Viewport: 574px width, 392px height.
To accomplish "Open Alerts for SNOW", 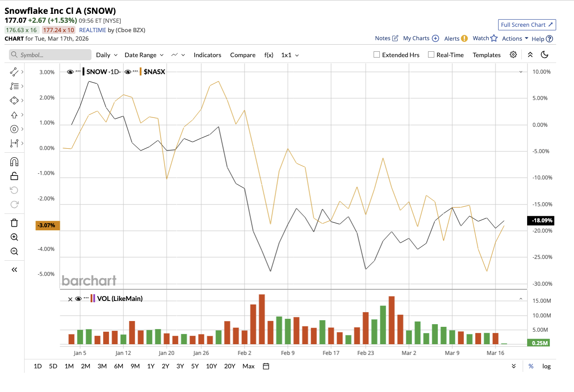I will click(x=456, y=38).
